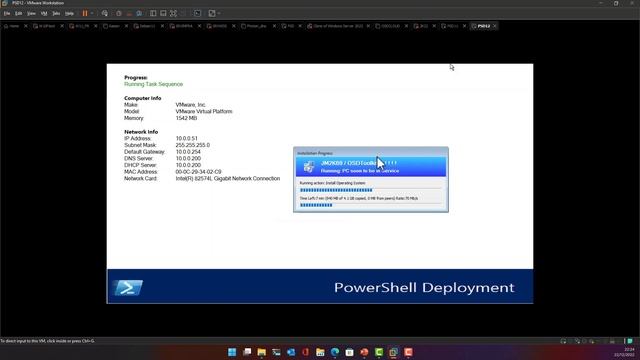This screenshot has width=640, height=360.
Task: Click the subnet mask 255.255.255.0
Action: [x=193, y=145]
